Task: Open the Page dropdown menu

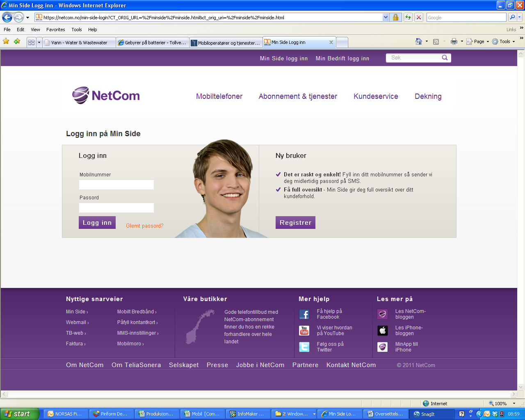Action: (477, 41)
